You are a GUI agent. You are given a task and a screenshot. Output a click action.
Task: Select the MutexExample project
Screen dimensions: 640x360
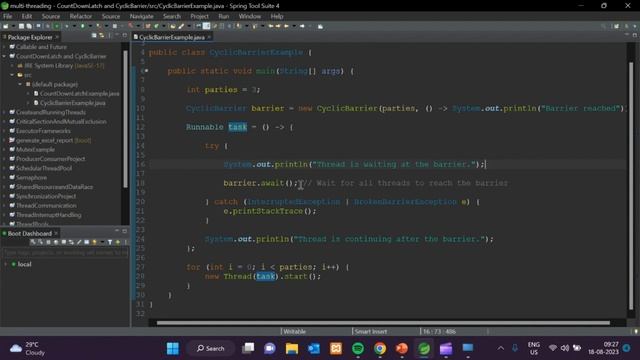(32, 150)
